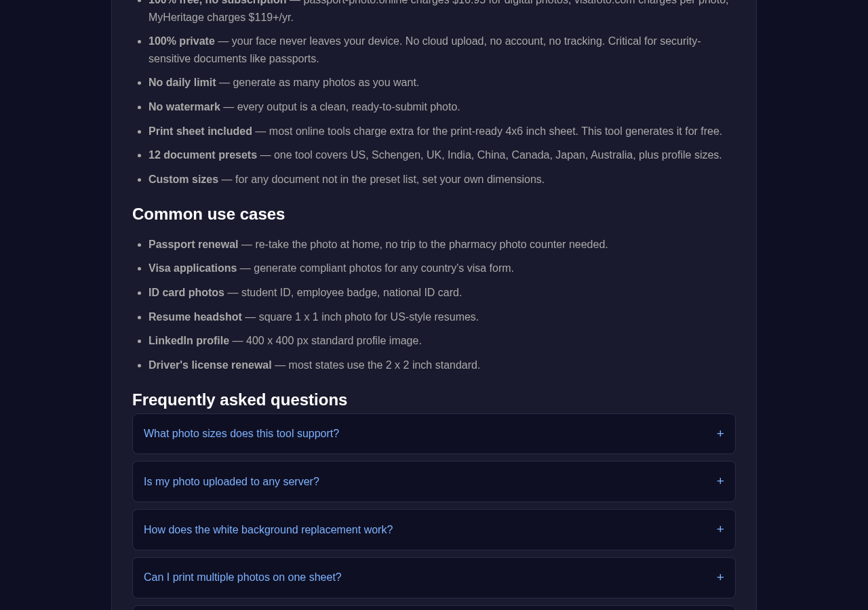
Task: Click the 'Print sheet included' bold text
Action: pos(200,131)
